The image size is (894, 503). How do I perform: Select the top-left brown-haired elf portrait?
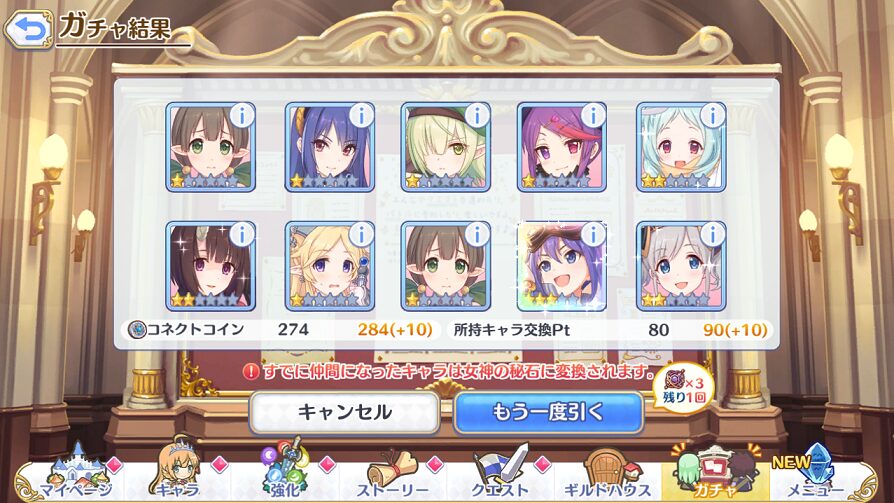[x=210, y=147]
